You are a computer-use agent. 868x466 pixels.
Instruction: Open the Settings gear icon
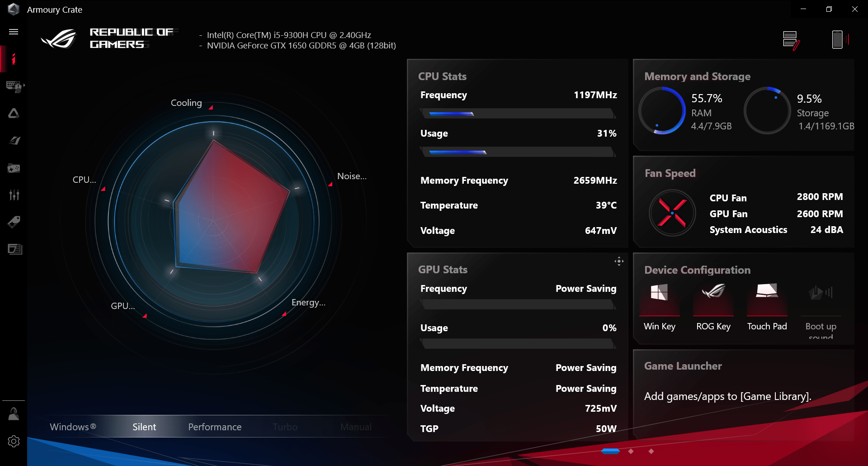tap(14, 441)
